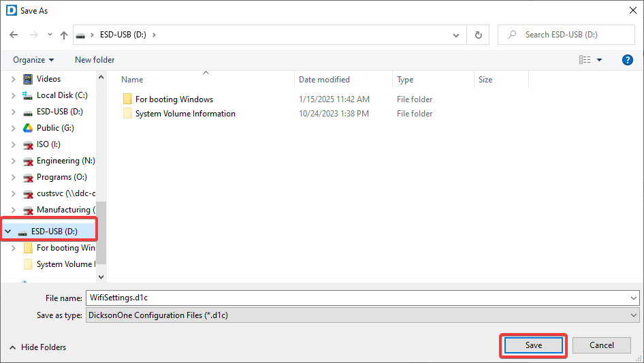The height and width of the screenshot is (363, 644).
Task: Click the change view layout icon
Action: tap(585, 60)
